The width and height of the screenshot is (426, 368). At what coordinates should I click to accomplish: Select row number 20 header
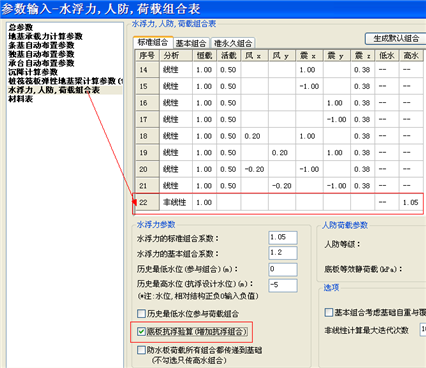click(147, 169)
